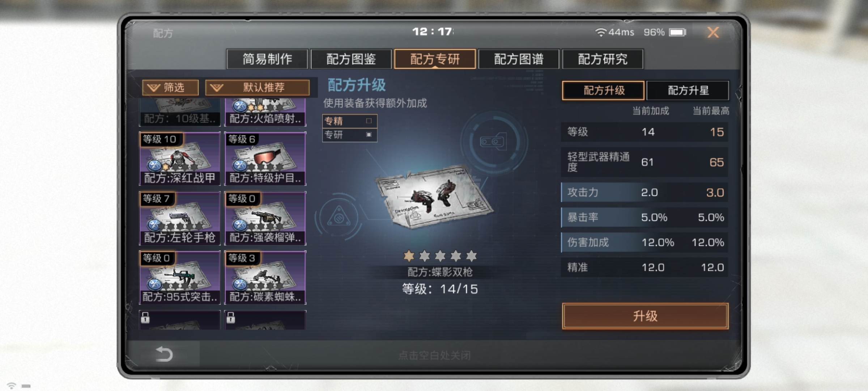
Task: Click the back arrow icon
Action: 164,354
